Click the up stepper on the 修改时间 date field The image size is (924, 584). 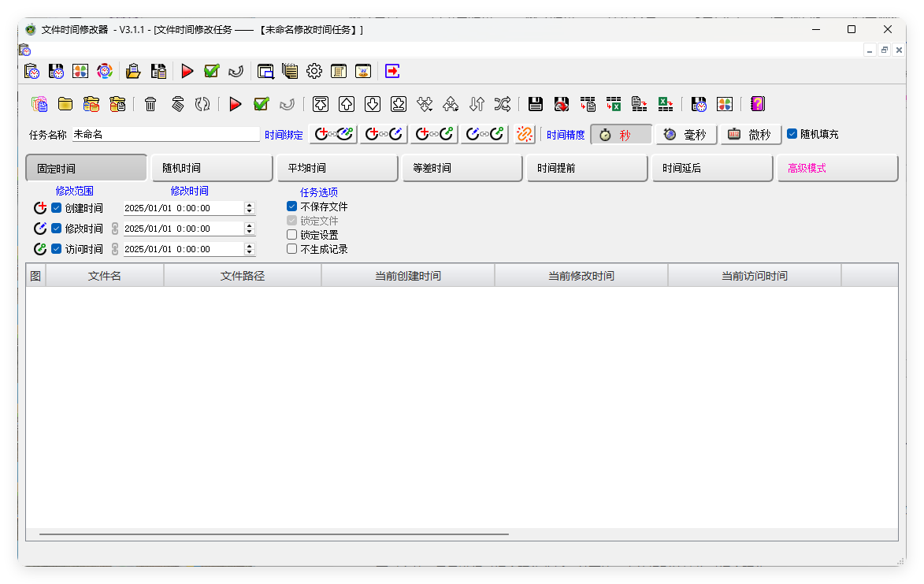(x=250, y=225)
